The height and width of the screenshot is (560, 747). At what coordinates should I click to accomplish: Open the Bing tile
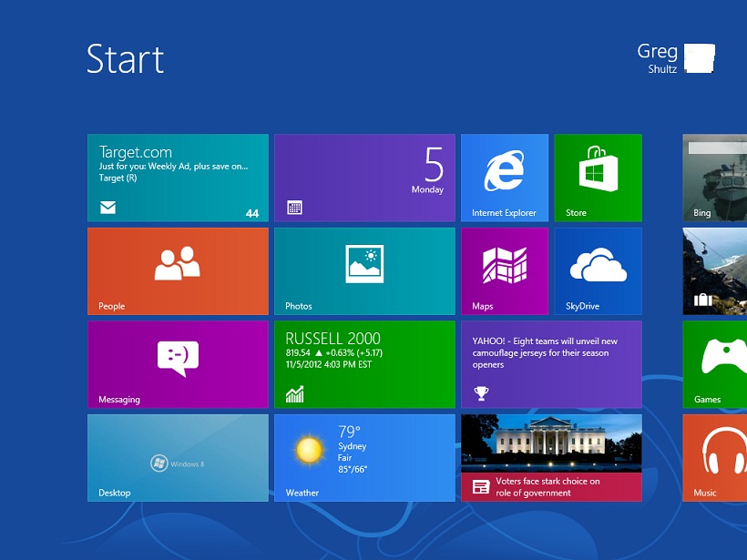tap(714, 178)
